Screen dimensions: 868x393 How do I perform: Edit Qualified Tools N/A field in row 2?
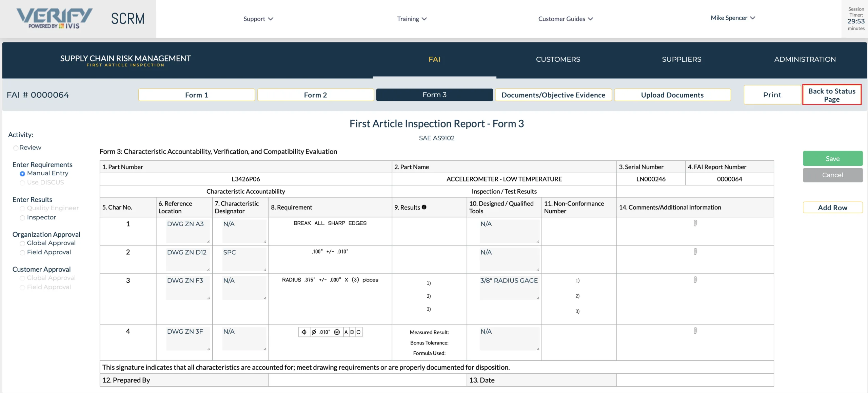tap(510, 260)
